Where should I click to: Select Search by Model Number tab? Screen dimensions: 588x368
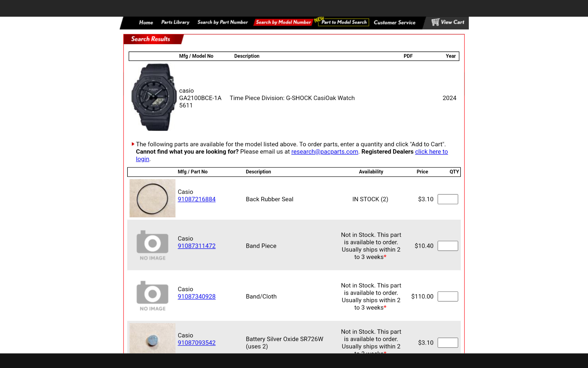pos(283,22)
